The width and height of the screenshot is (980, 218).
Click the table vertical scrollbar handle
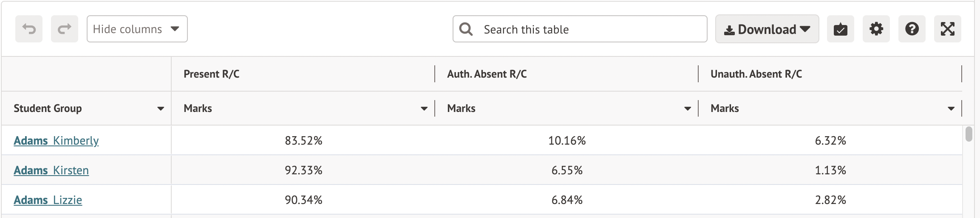point(969,134)
